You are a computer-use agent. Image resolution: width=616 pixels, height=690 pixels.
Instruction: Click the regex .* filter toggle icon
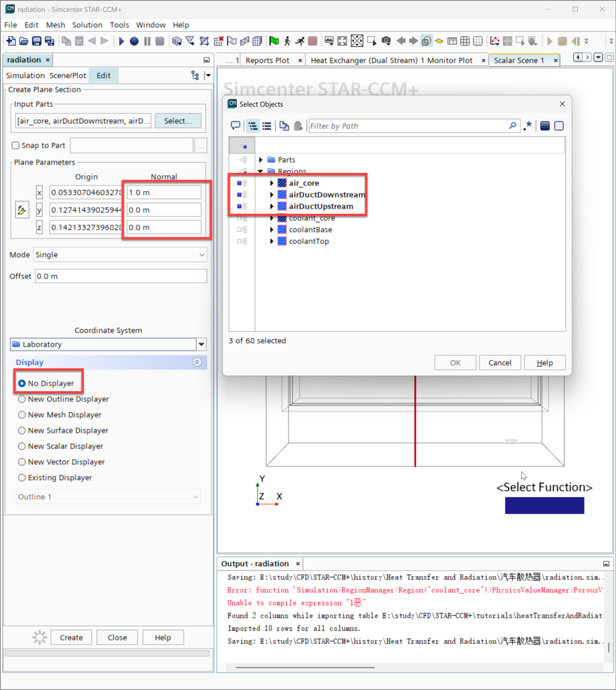528,126
